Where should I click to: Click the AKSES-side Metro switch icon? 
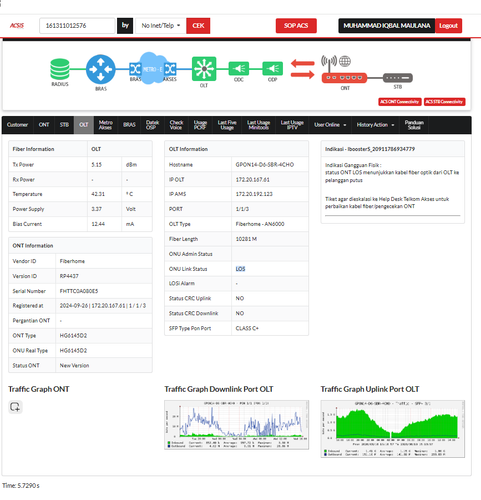pyautogui.click(x=170, y=69)
